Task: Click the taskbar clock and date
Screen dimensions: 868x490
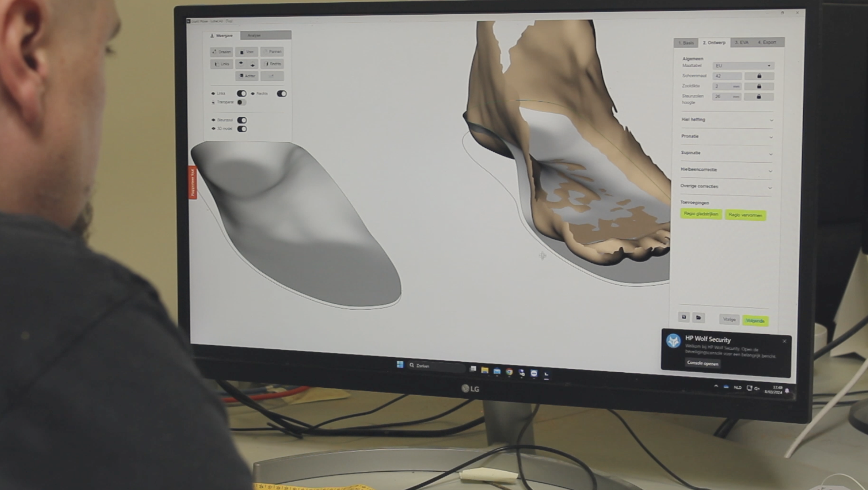Action: 774,390
